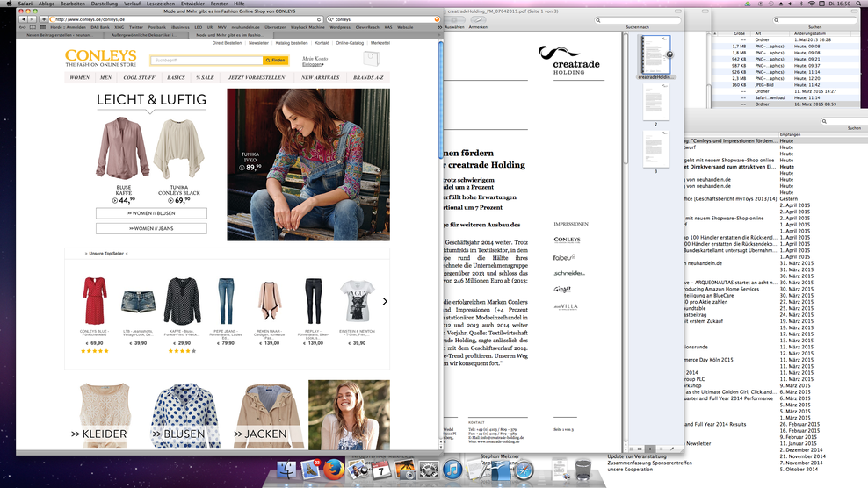The image size is (868, 488).
Task: Open the Newsletter link at page top
Action: (258, 43)
